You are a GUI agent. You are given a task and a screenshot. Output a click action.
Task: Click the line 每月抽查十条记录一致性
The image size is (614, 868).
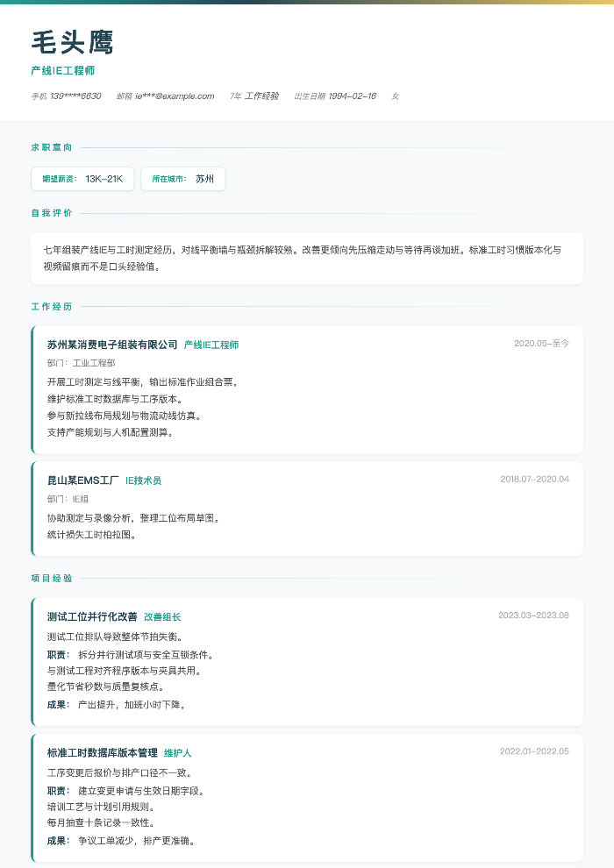pyautogui.click(x=102, y=823)
